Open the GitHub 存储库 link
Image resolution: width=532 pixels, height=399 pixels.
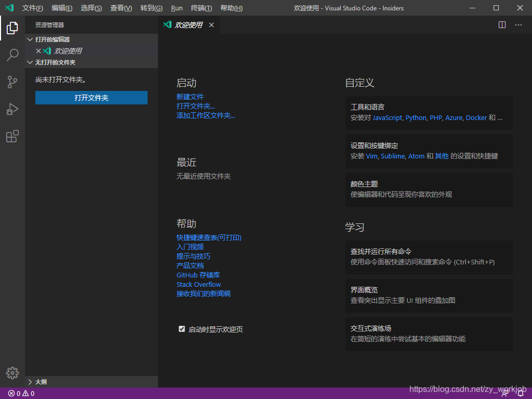pos(198,275)
